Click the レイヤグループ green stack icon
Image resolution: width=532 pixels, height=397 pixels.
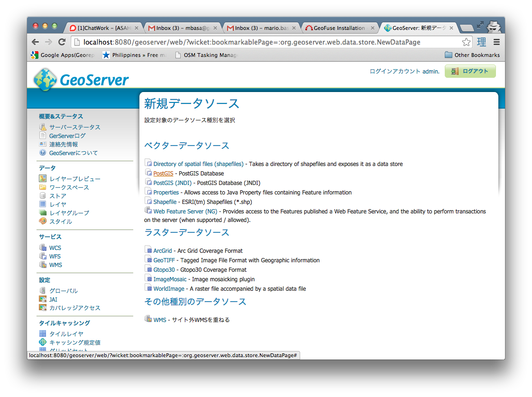pyautogui.click(x=43, y=213)
